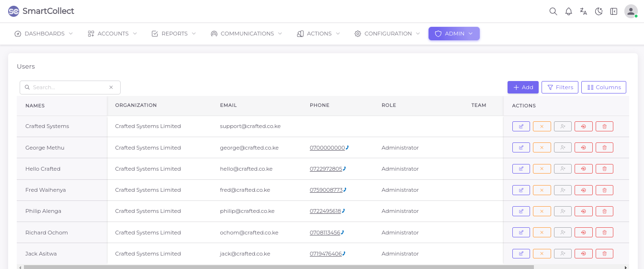Open the language translation selector
This screenshot has width=644, height=269.
click(583, 12)
